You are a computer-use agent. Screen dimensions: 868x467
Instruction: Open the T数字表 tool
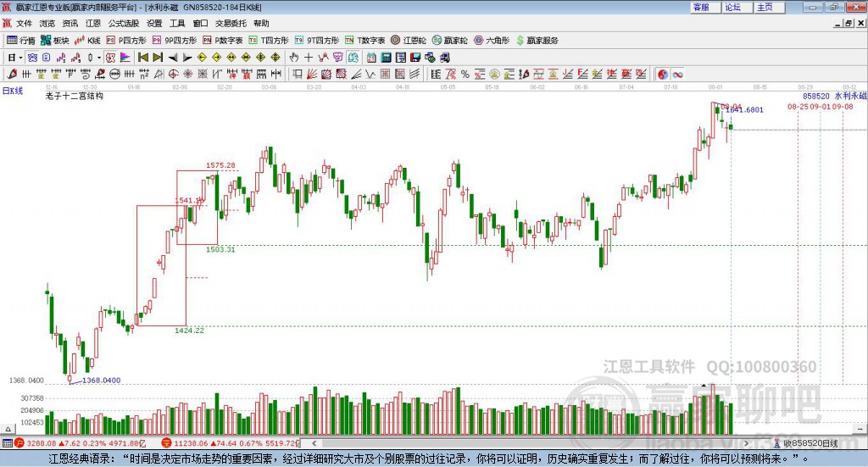pyautogui.click(x=364, y=41)
